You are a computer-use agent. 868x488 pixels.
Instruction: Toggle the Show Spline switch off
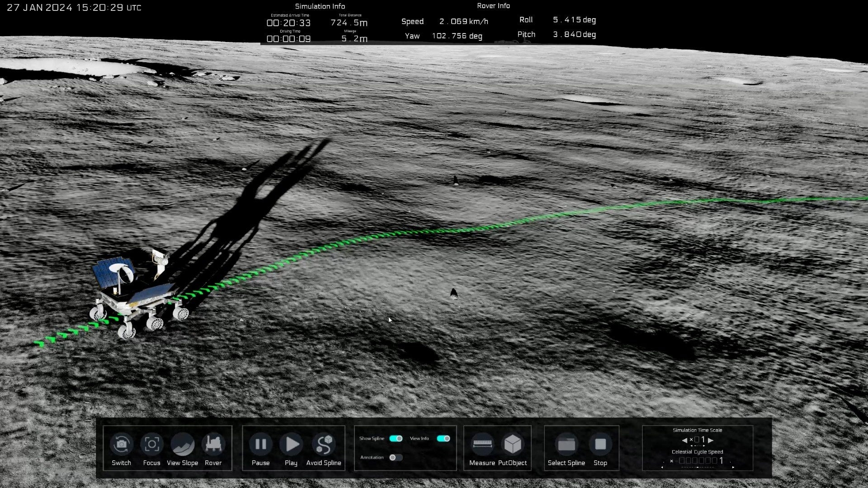(396, 438)
